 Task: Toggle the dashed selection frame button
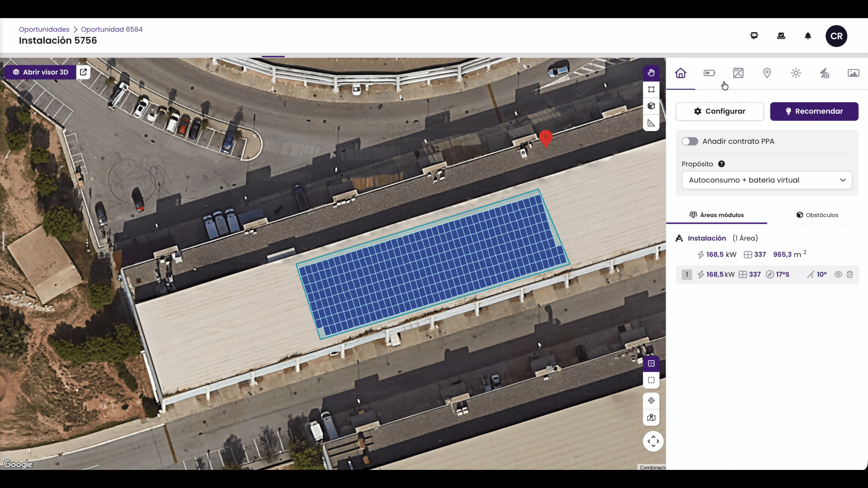coord(651,380)
